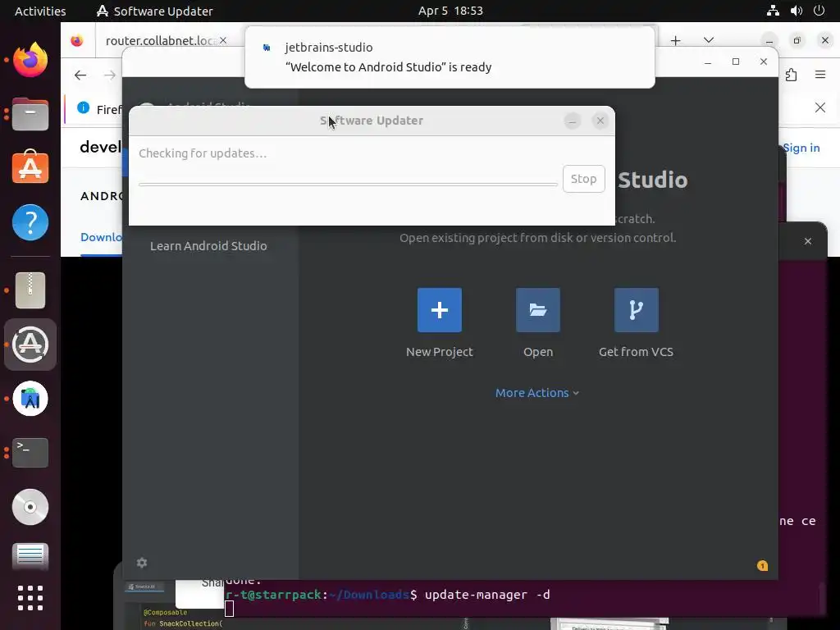Open the Firefox extensions puzzle icon
840x630 pixels.
pos(792,75)
